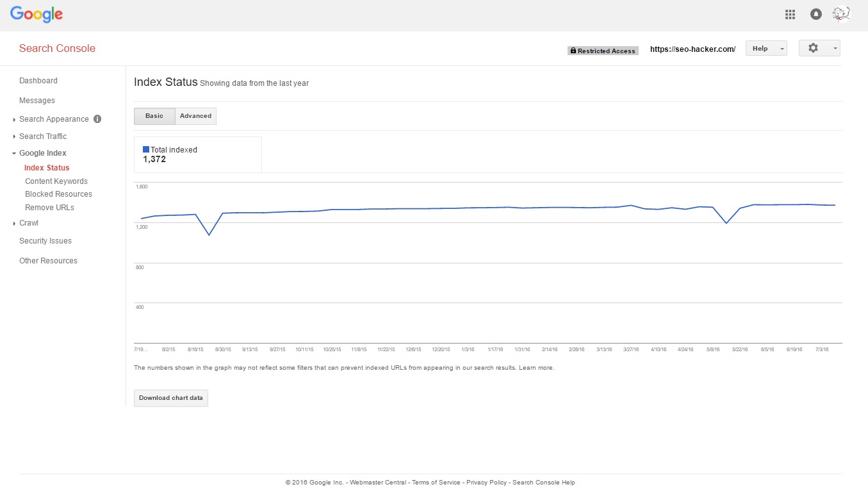Viewport: 868px width, 489px height.
Task: Switch to the Advanced view toggle
Action: click(x=195, y=116)
